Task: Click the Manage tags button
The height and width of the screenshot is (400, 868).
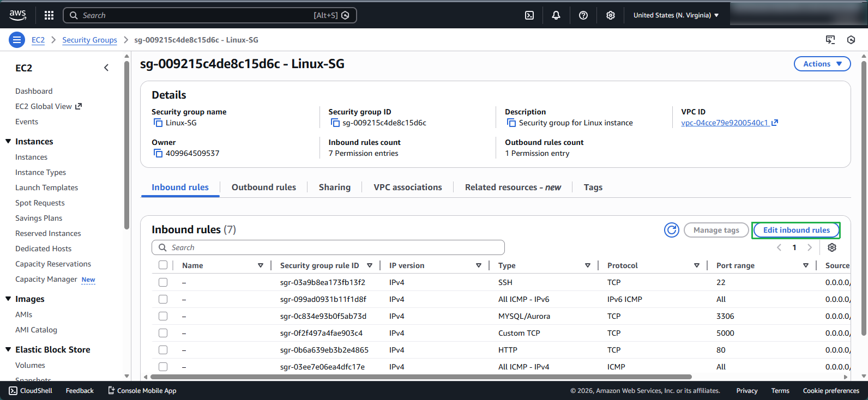Action: [x=716, y=230]
